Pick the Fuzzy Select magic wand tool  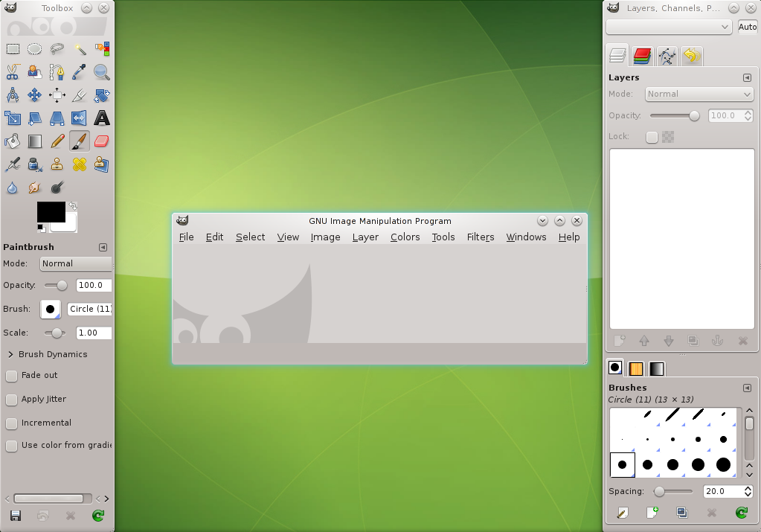coord(80,48)
